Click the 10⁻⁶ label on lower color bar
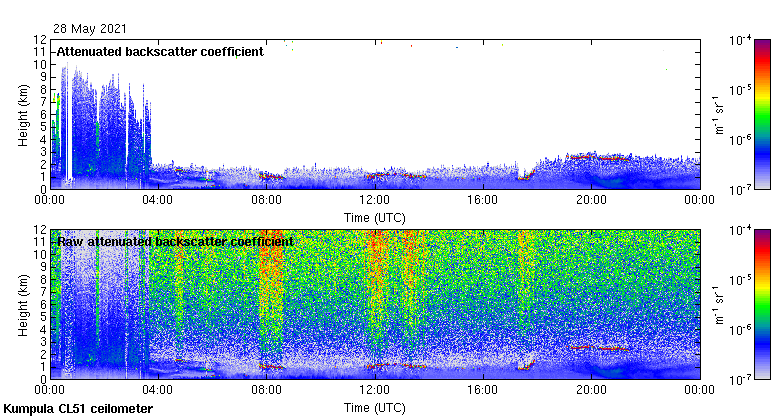Screen dimensions: 780x420 pos(740,329)
